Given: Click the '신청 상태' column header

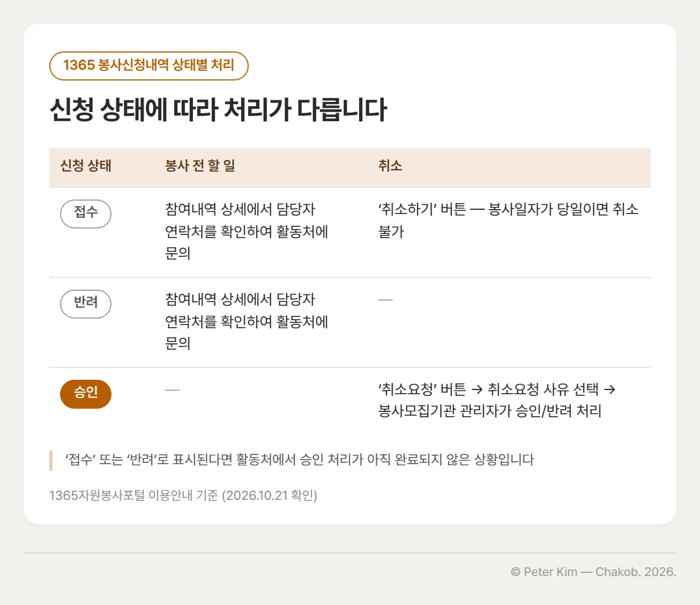Looking at the screenshot, I should pyautogui.click(x=86, y=166).
